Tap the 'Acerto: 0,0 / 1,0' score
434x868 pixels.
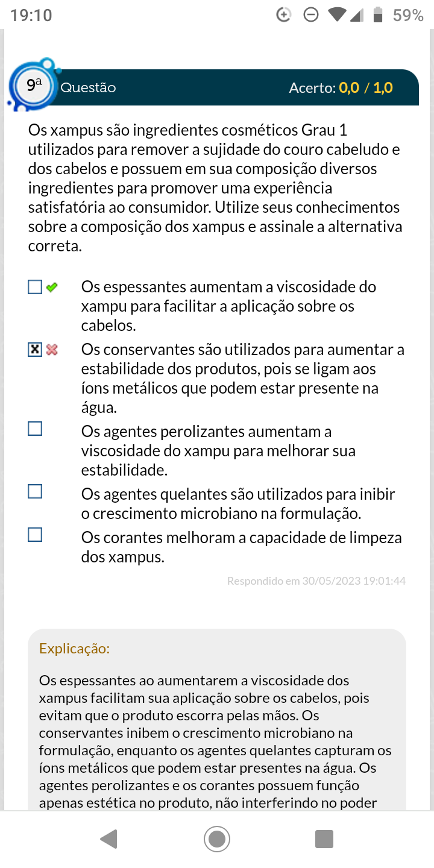[x=341, y=88]
